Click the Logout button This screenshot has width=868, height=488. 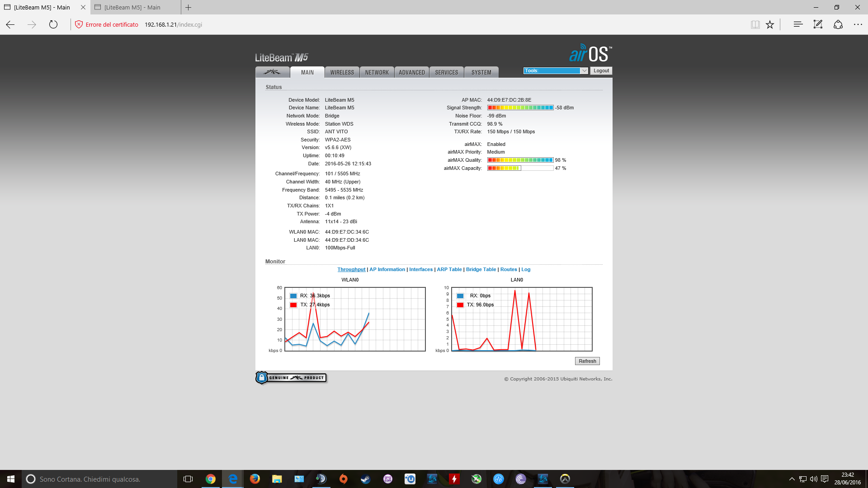[x=601, y=70]
